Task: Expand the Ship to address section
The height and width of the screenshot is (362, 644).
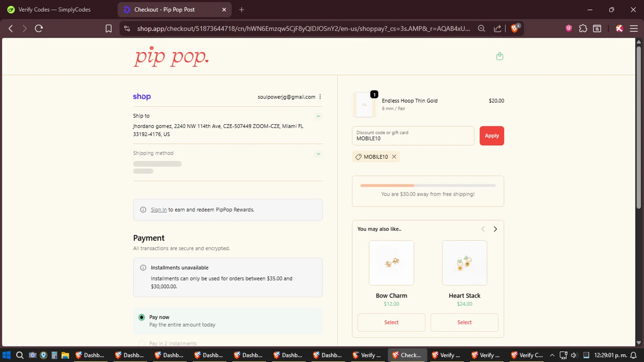Action: pyautogui.click(x=318, y=116)
